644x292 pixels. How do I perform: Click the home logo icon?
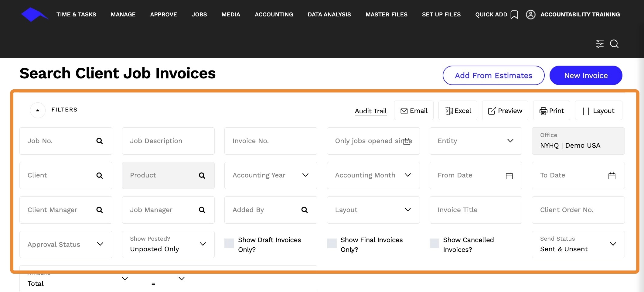tap(34, 15)
